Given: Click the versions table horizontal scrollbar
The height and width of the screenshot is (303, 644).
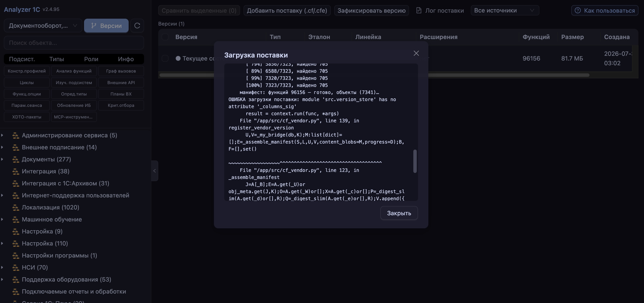Looking at the screenshot, I should pos(374,75).
